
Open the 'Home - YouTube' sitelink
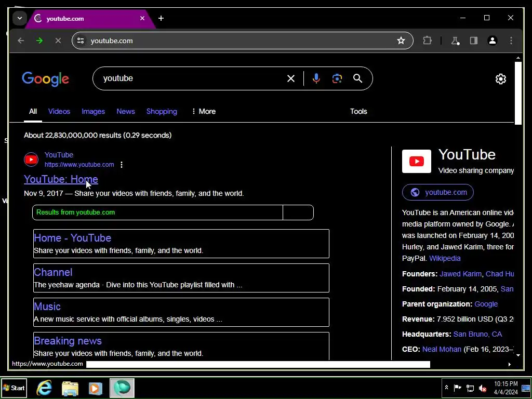[x=73, y=238]
